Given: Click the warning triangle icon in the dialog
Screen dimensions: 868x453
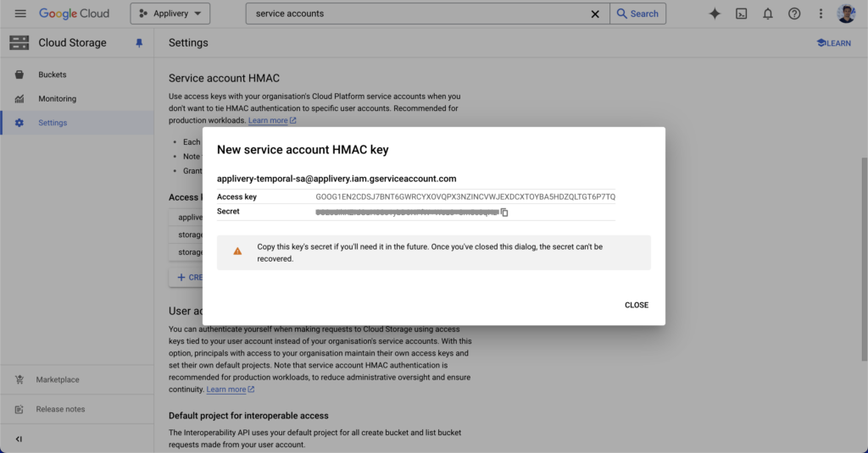Looking at the screenshot, I should [237, 251].
